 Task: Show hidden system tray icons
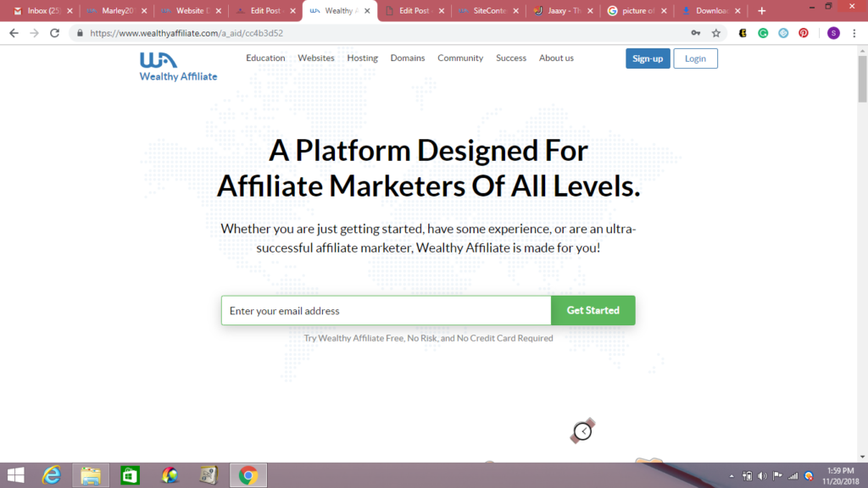click(732, 476)
